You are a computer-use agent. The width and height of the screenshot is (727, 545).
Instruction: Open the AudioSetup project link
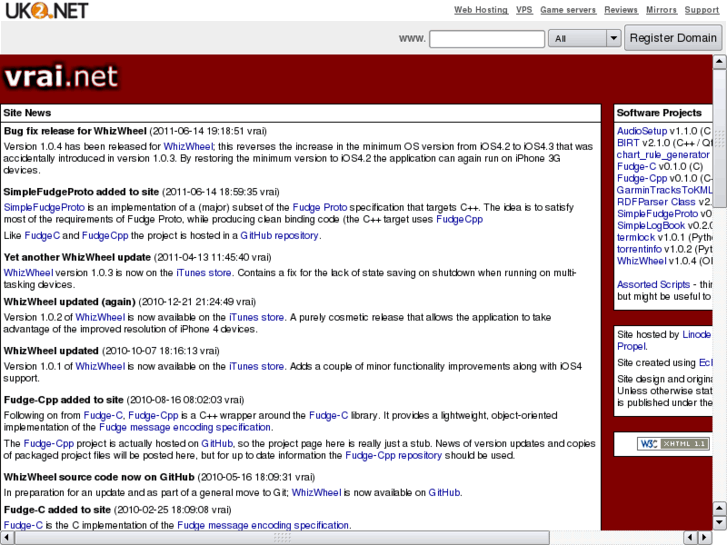(642, 131)
